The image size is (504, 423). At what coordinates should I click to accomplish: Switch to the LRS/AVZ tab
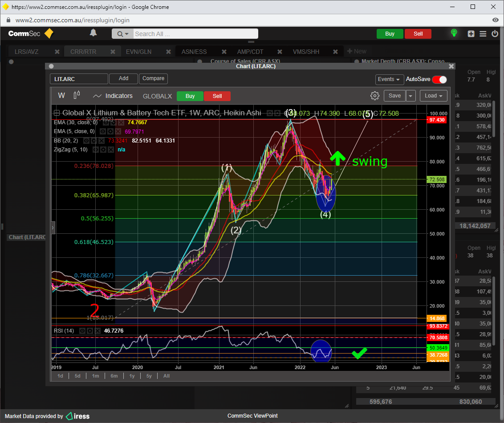click(x=27, y=52)
